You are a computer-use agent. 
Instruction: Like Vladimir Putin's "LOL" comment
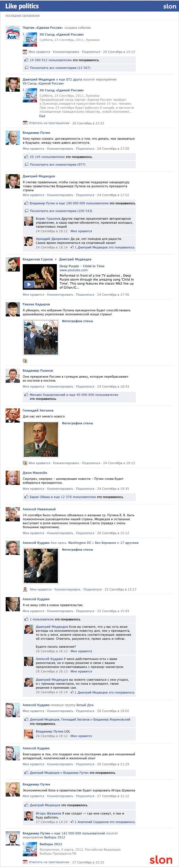(x=81, y=736)
